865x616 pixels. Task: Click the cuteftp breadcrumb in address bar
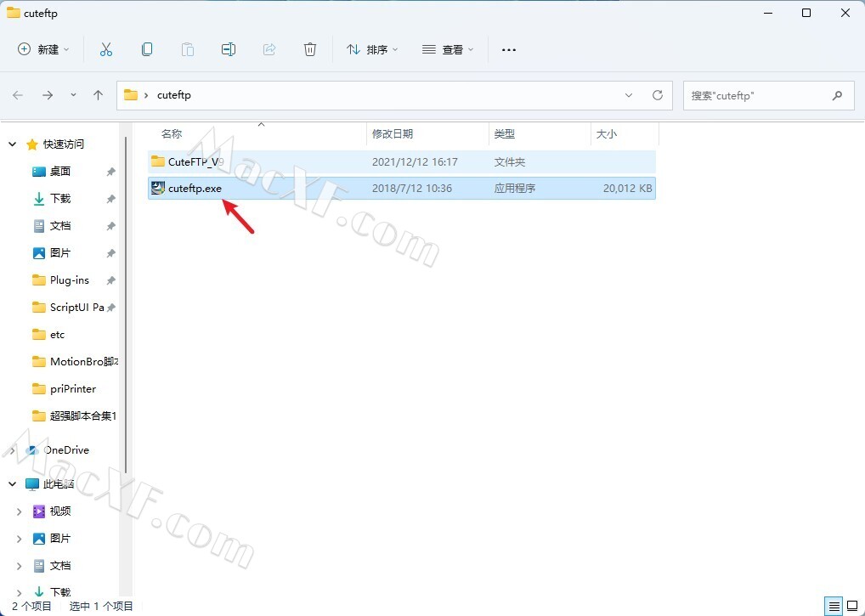click(174, 95)
